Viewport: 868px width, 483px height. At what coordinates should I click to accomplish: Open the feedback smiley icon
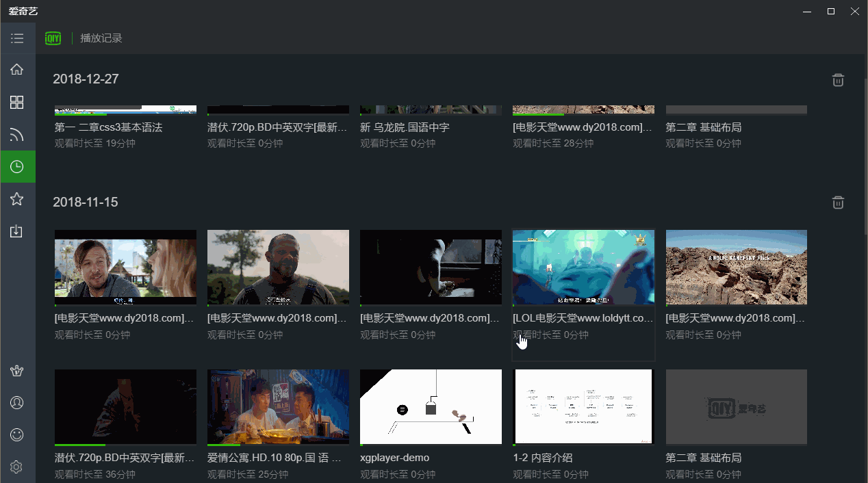[17, 434]
